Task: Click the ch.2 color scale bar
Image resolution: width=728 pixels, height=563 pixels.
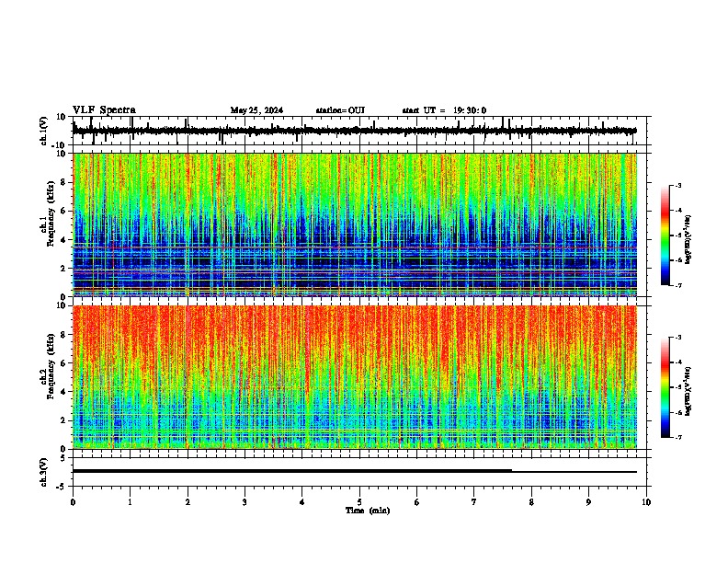Action: (x=665, y=387)
